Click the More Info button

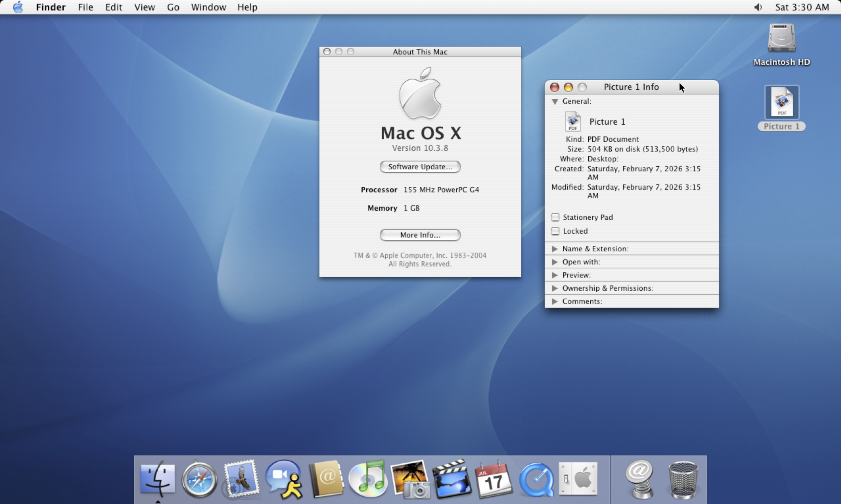[x=420, y=235]
